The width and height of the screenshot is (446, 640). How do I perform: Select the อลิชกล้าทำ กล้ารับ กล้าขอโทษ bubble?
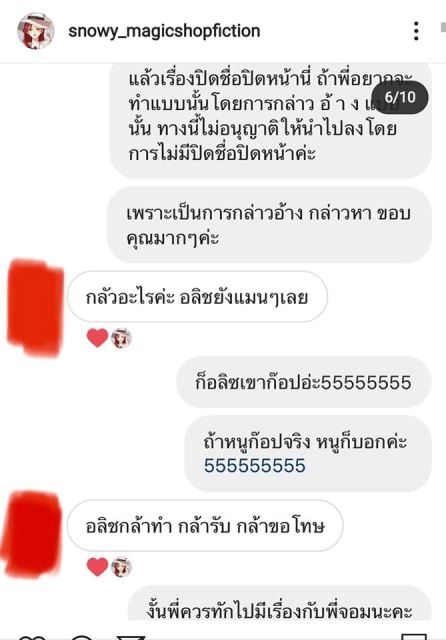pos(205,526)
